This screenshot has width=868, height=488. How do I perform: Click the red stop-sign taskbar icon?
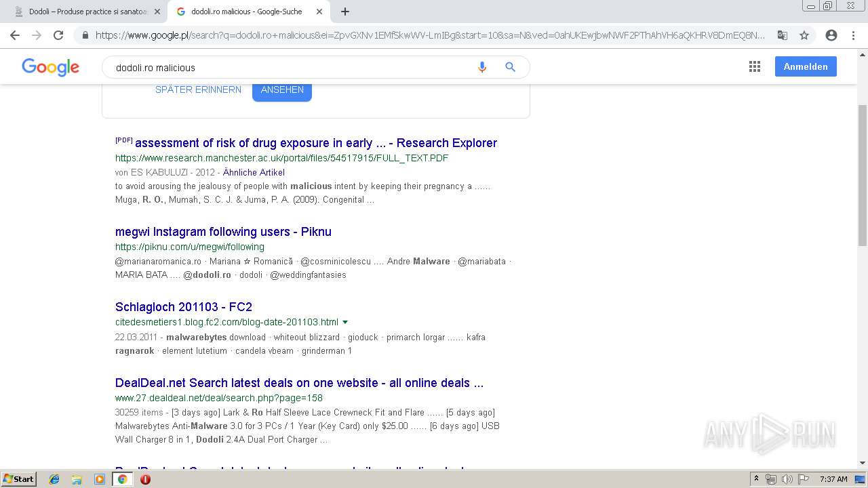tap(145, 479)
